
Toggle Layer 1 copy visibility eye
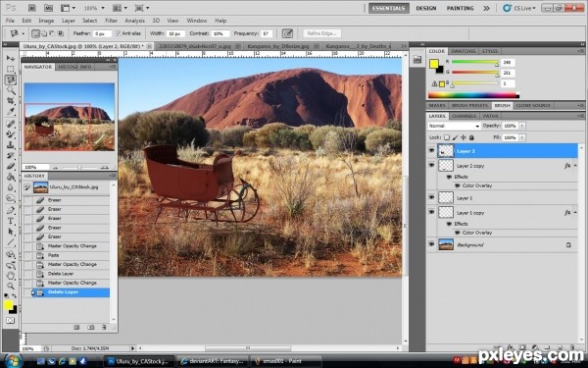[x=431, y=212]
